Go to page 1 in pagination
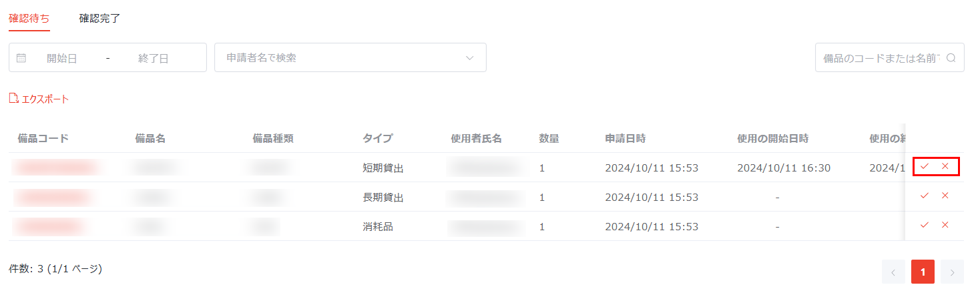The width and height of the screenshot is (980, 299). [x=923, y=272]
